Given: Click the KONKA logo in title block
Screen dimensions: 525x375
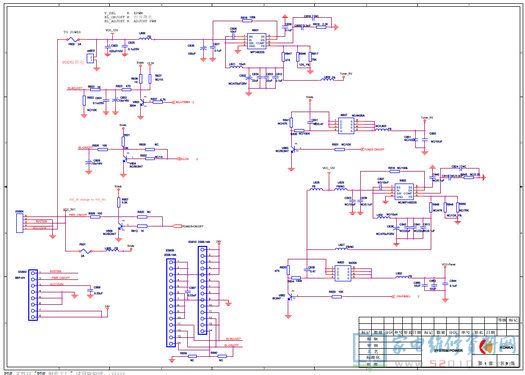Looking at the screenshot, I should tap(497, 348).
